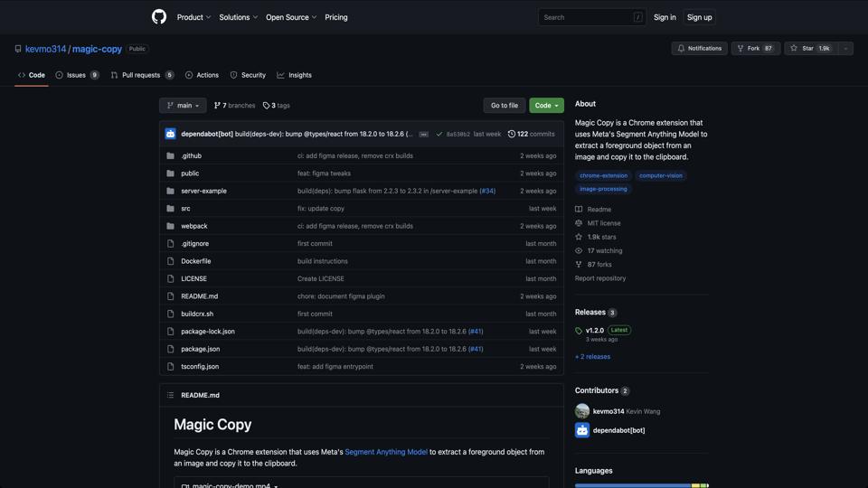Open the 122 commits history
Screen dimensions: 868x488
(x=531, y=134)
